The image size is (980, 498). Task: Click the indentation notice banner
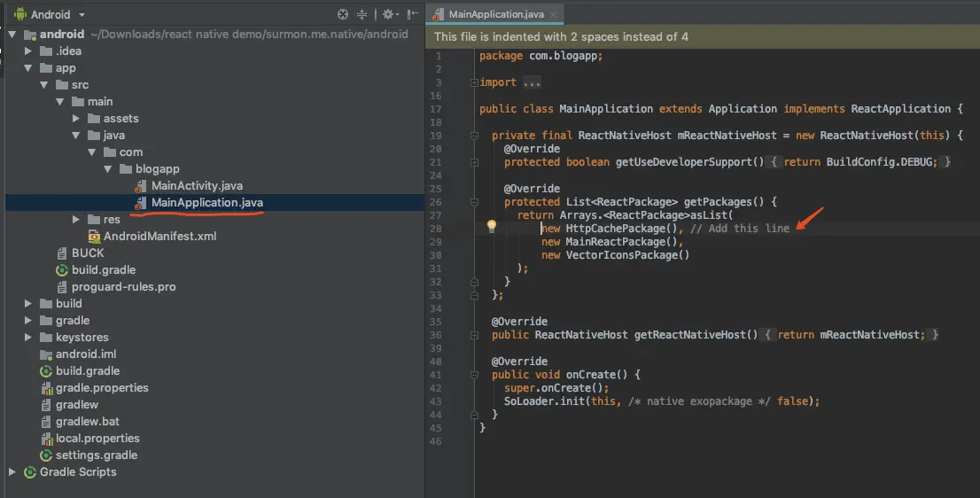pyautogui.click(x=703, y=37)
